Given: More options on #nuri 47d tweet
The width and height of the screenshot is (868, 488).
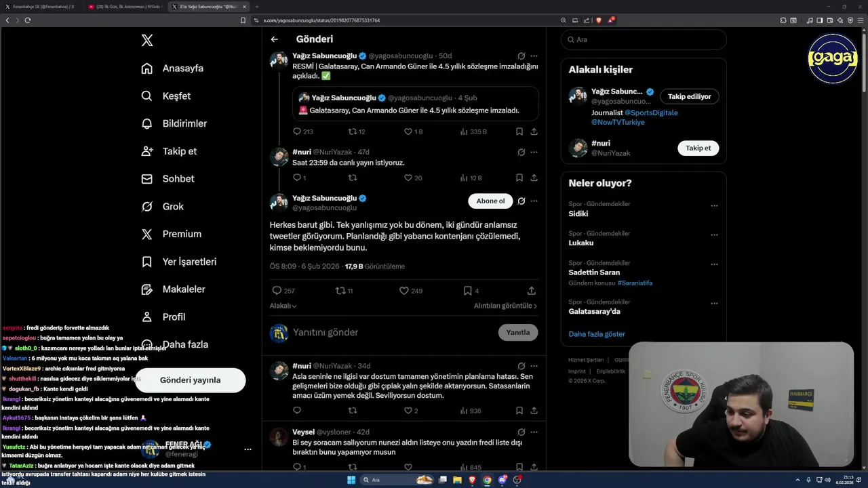Looking at the screenshot, I should click(534, 152).
